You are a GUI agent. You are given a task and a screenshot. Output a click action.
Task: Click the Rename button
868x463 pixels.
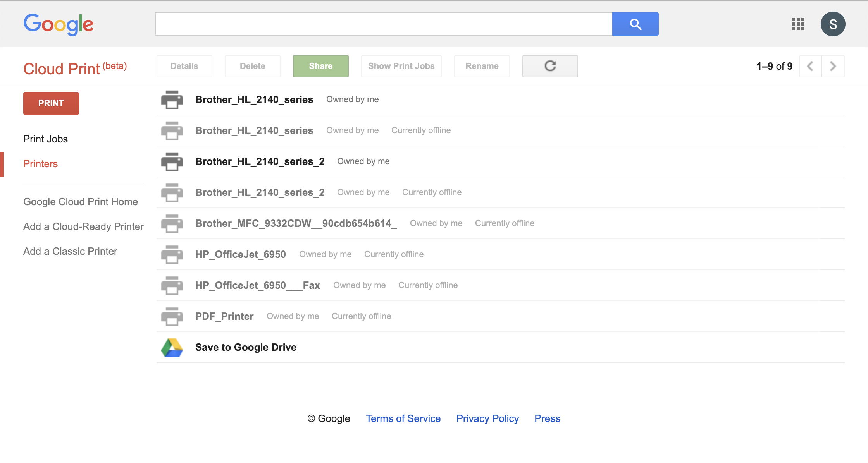(x=482, y=66)
